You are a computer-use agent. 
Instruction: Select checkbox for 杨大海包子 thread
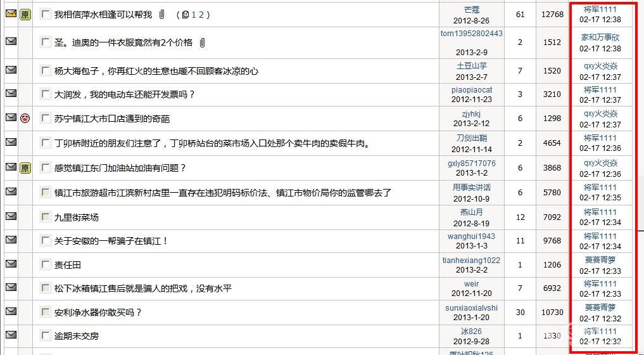[x=45, y=71]
